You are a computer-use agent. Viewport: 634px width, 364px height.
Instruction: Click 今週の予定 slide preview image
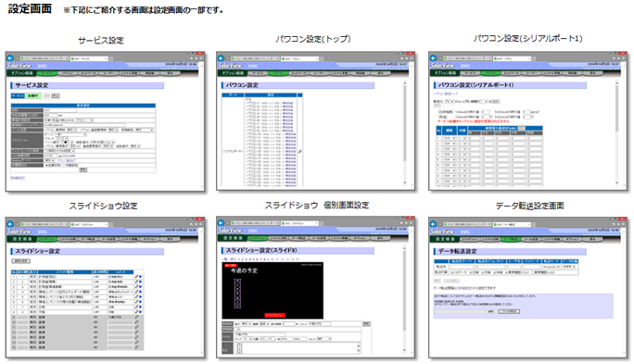[273, 291]
